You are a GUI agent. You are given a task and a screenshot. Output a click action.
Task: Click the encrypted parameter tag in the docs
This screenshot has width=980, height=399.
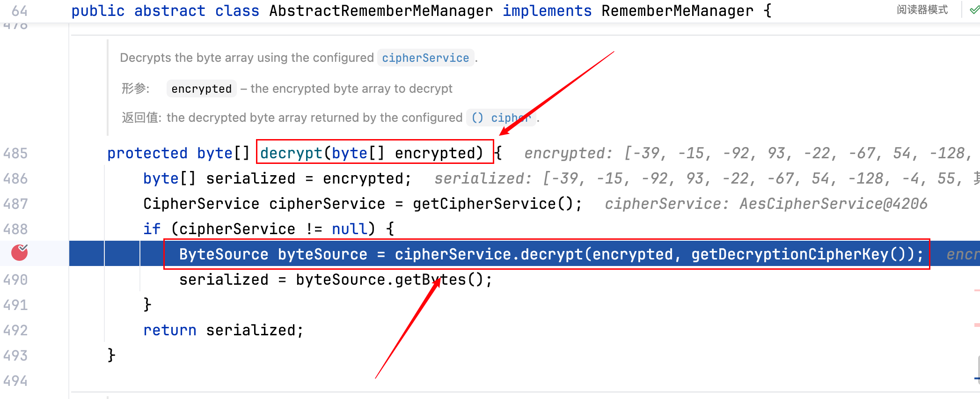pyautogui.click(x=201, y=89)
